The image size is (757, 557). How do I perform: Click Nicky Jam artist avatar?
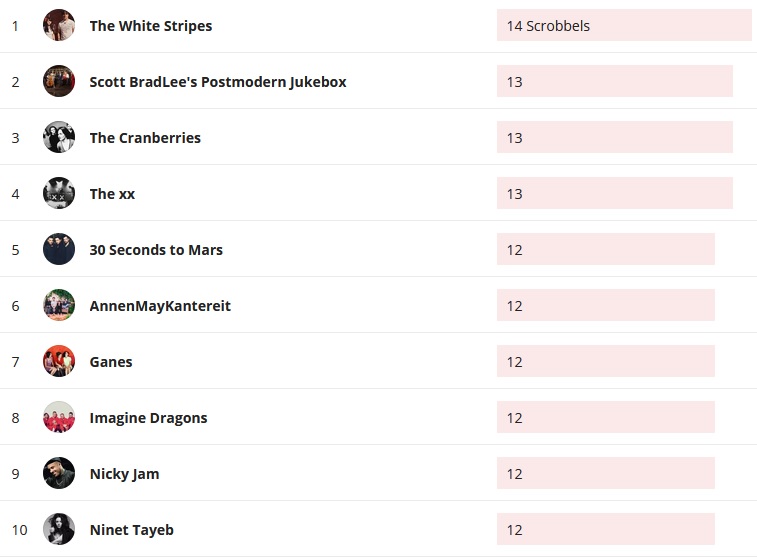59,474
